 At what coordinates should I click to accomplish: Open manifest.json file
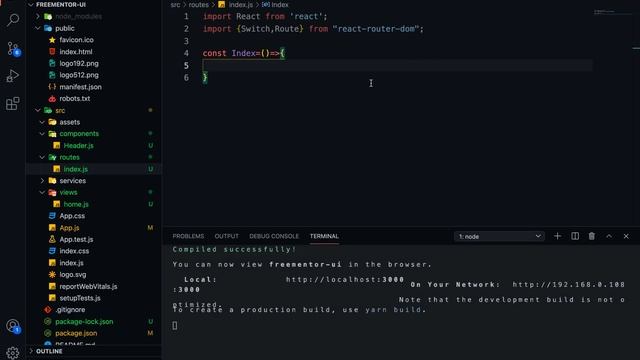(80, 87)
